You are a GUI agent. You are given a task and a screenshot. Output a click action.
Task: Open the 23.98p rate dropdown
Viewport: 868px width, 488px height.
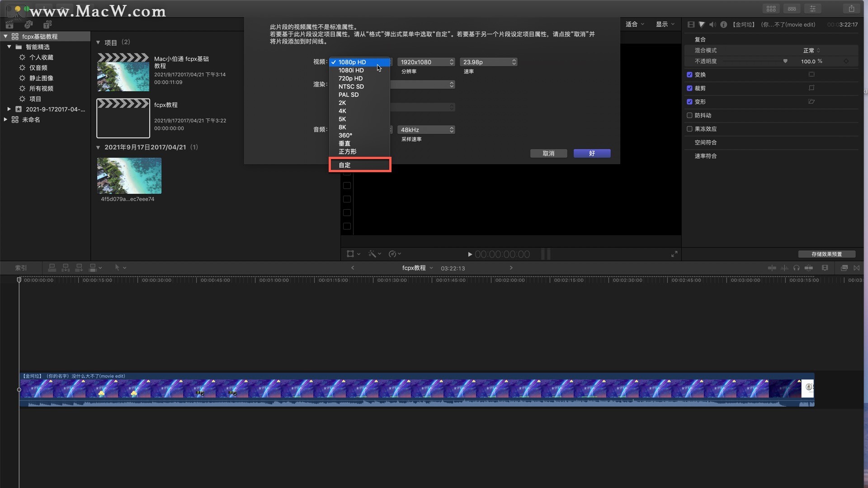(488, 62)
